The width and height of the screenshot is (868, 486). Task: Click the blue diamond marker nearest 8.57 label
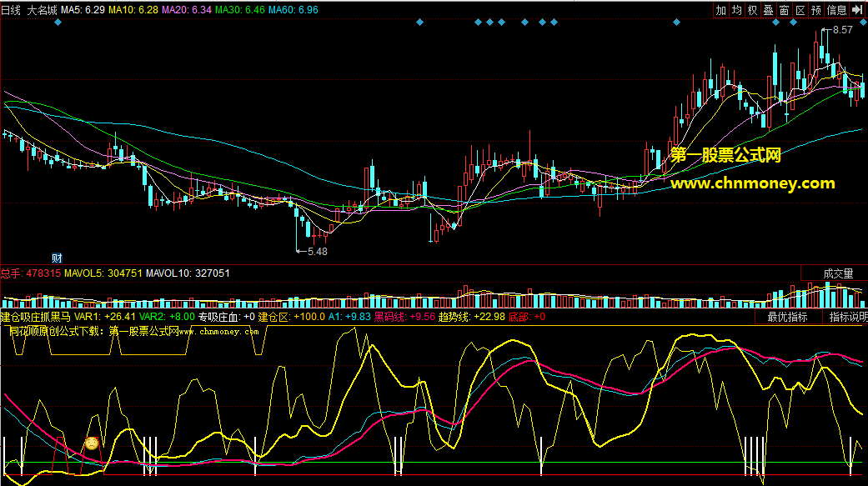793,23
